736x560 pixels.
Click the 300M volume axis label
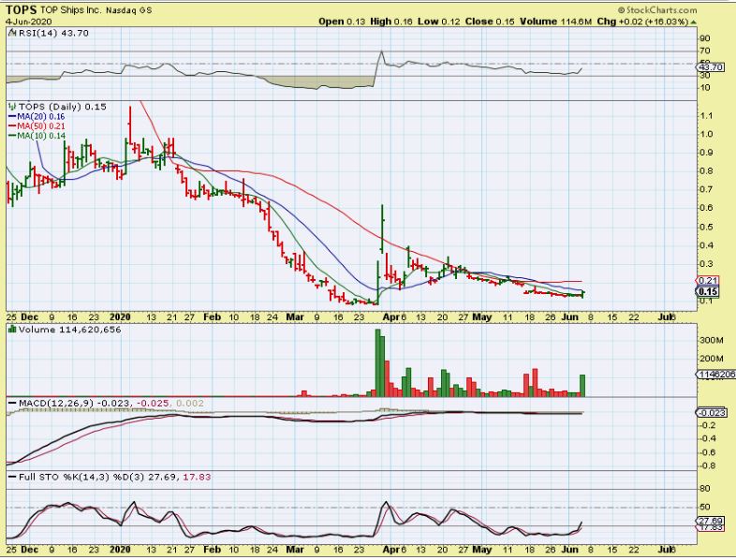click(x=712, y=340)
